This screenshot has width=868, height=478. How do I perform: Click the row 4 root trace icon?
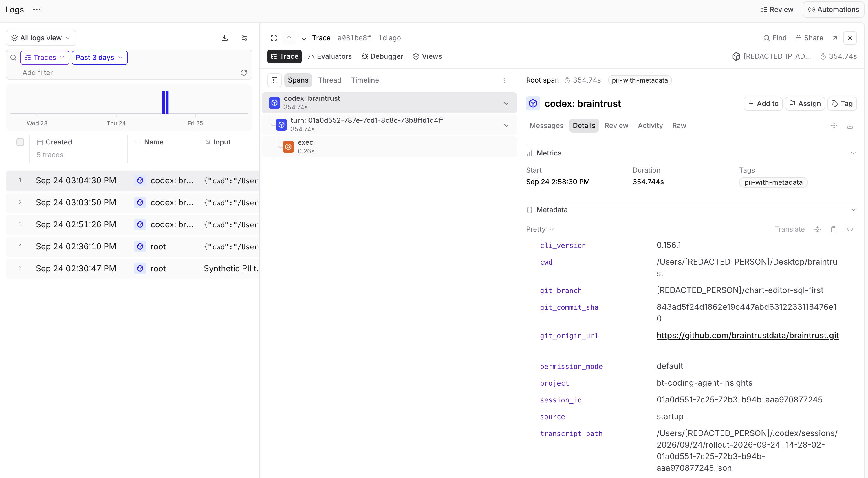point(140,247)
